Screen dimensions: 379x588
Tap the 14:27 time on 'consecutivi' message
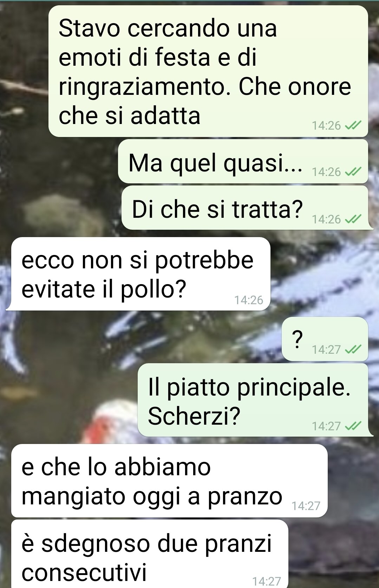pyautogui.click(x=267, y=581)
